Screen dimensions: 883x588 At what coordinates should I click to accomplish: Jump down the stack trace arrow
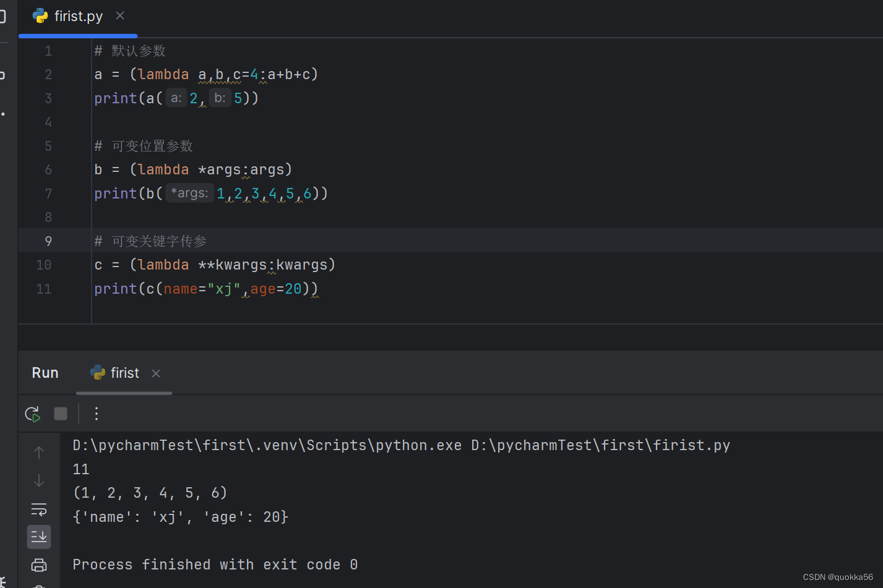coord(39,480)
